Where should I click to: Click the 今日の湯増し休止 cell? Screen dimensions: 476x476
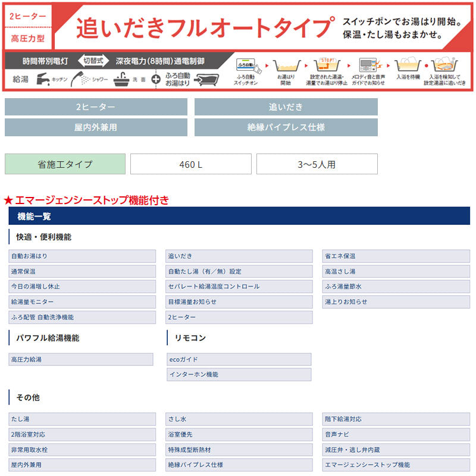tap(82, 287)
